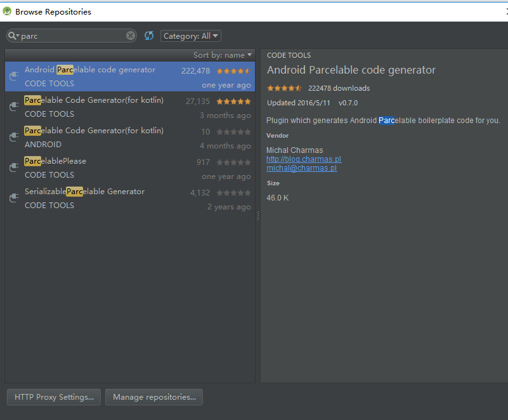Click plug icon of the 27,135-download kotlin plugin
The image size is (508, 420).
14,107
